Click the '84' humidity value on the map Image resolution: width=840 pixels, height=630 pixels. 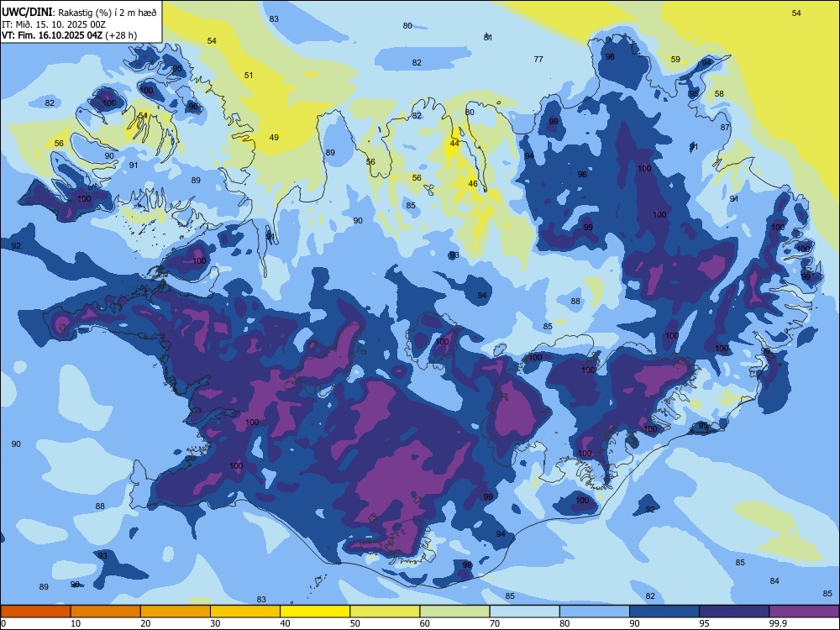[x=774, y=580]
